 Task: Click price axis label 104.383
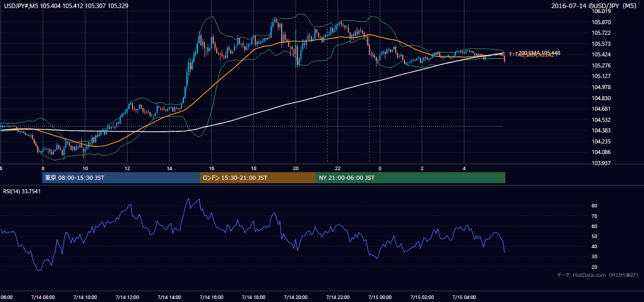[x=601, y=130]
